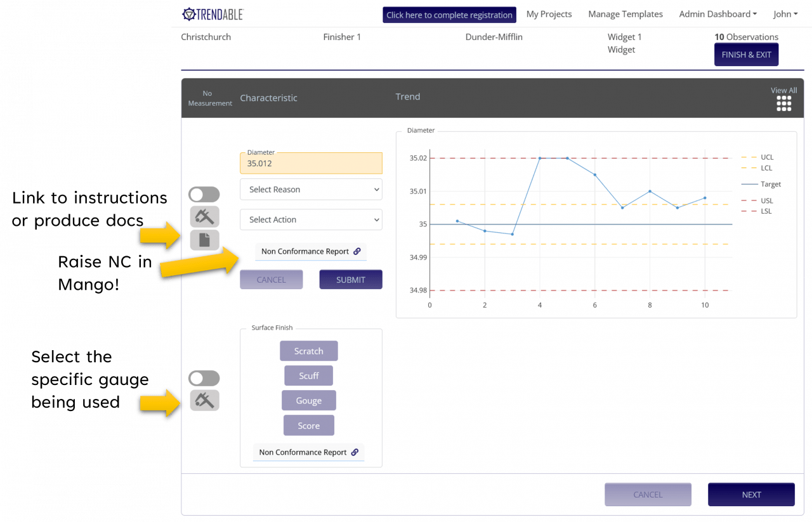Toggle the USL red legend swatch
This screenshot has width=812, height=522.
click(749, 200)
